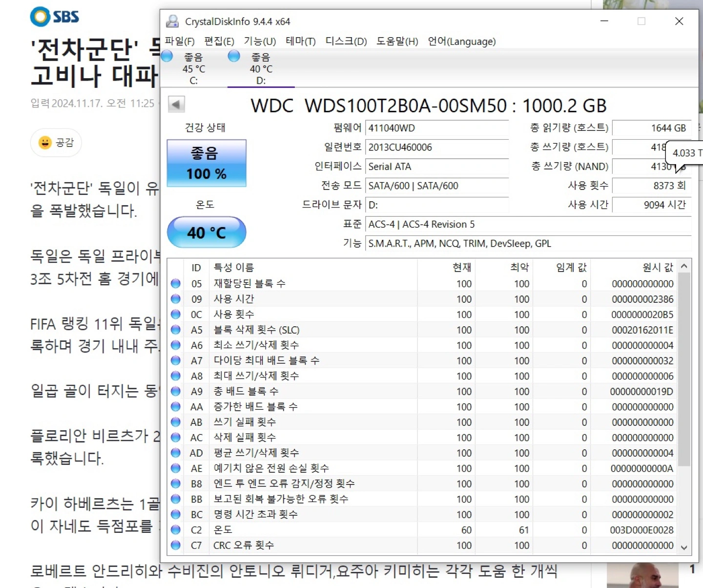The height and width of the screenshot is (588, 703).
Task: Open the 파일(F) menu
Action: [x=180, y=42]
